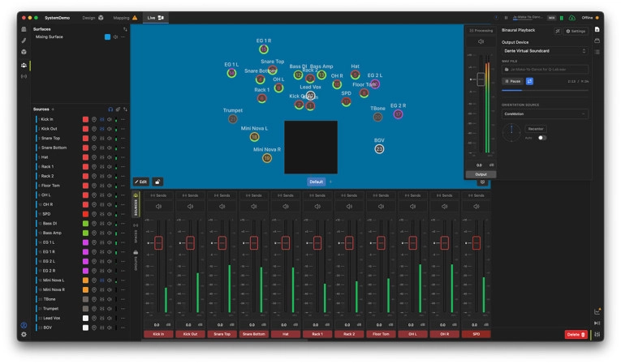Open the Orientation Source CoreMotion dropdown

[x=545, y=114]
